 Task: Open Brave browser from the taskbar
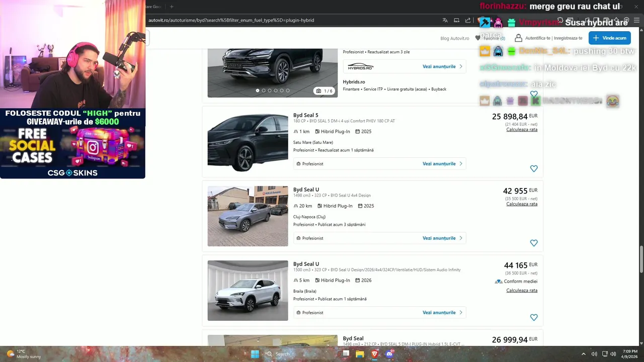(374, 354)
